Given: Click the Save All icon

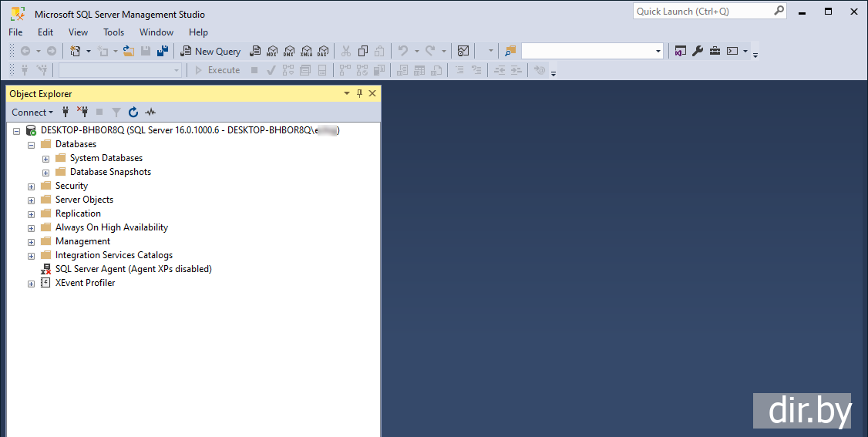Looking at the screenshot, I should pyautogui.click(x=162, y=51).
